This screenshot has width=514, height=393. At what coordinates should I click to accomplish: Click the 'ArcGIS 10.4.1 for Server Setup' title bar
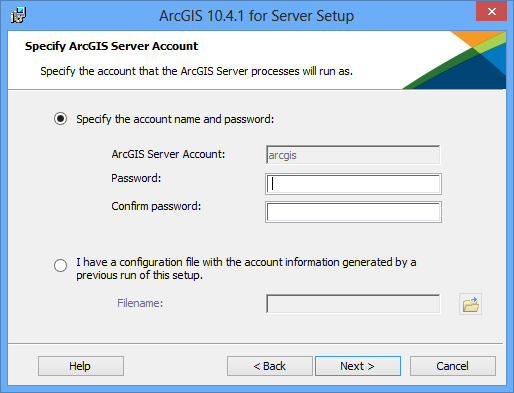[x=256, y=16]
